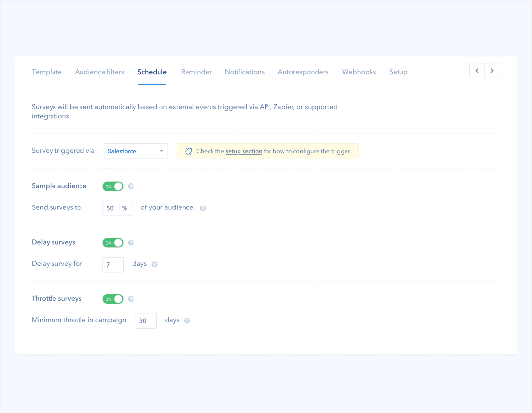Show help for delay days value
Image resolution: width=532 pixels, height=413 pixels.
155,264
